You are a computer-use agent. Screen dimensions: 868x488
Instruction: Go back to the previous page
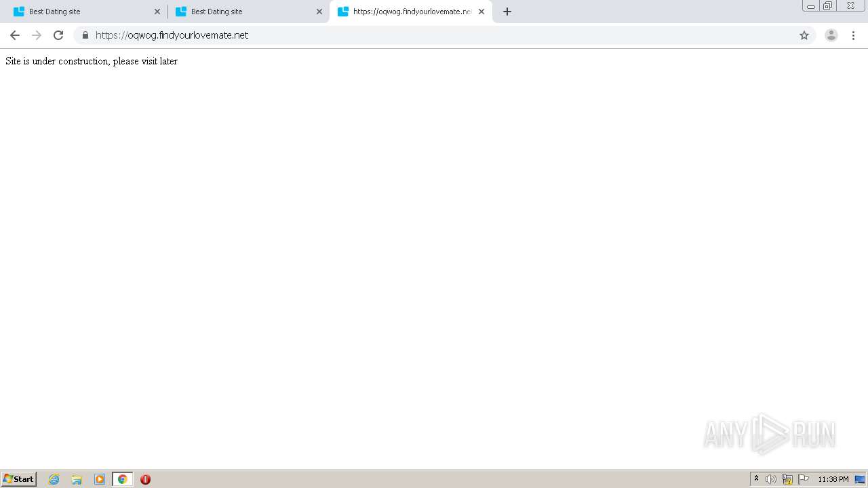[x=15, y=35]
